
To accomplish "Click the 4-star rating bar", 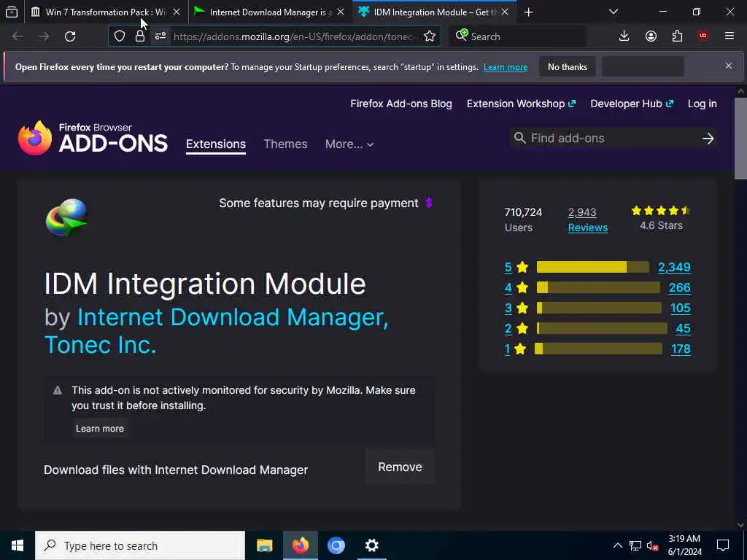I will [598, 287].
